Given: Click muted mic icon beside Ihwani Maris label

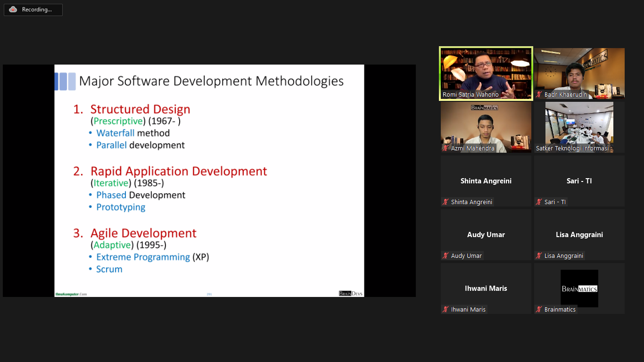Looking at the screenshot, I should (x=446, y=310).
